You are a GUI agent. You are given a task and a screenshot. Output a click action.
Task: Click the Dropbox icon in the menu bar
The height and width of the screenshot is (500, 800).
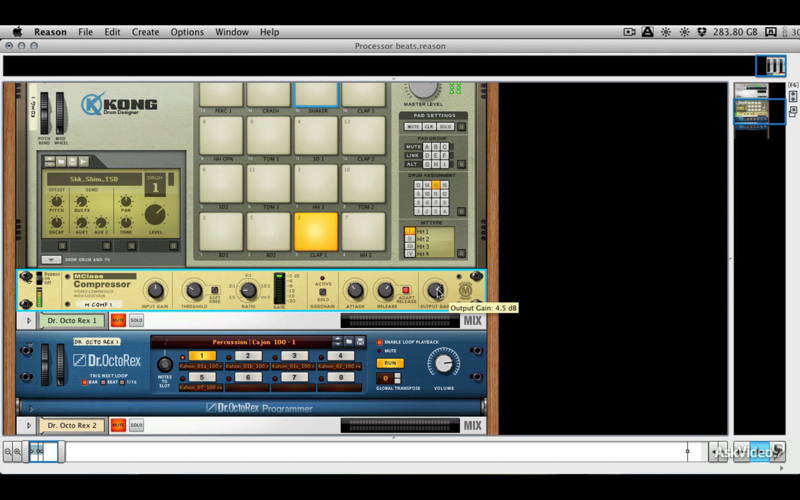coord(702,32)
